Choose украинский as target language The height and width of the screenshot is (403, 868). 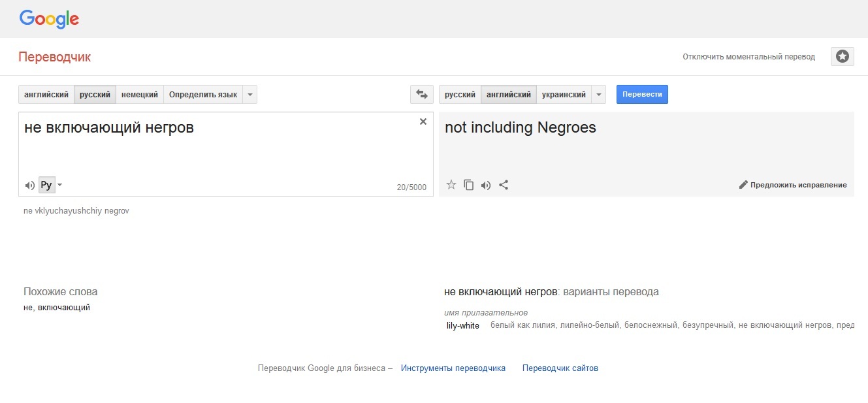point(564,95)
